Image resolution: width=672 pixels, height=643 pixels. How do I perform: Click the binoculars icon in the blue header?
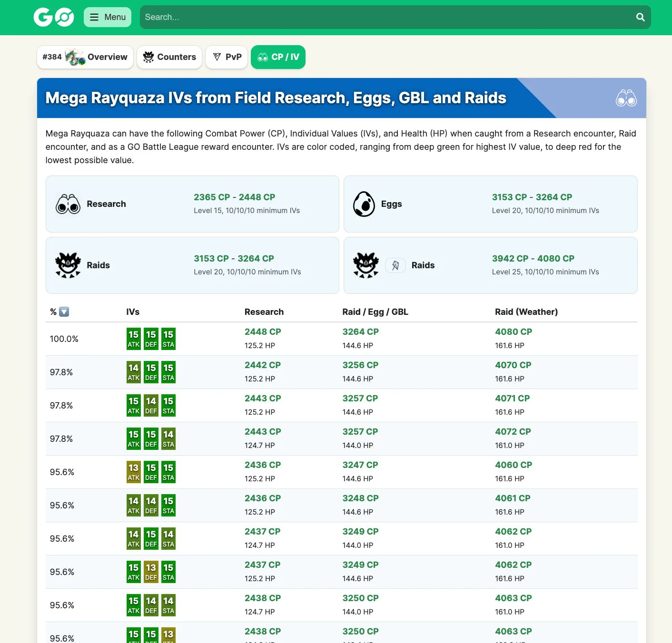(x=626, y=98)
